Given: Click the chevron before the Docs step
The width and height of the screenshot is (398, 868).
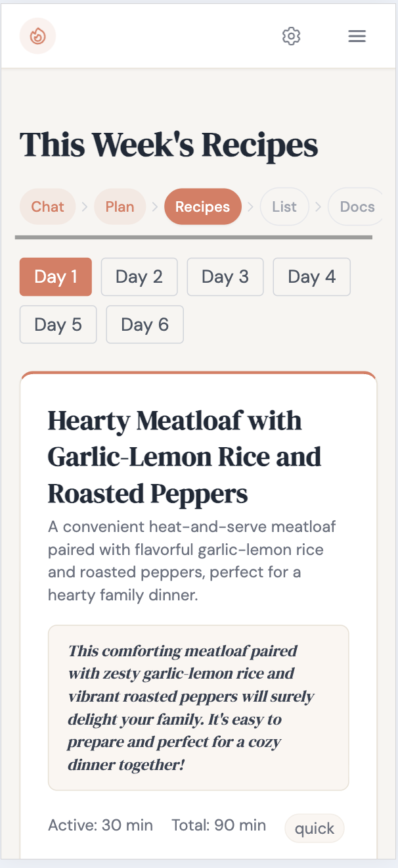Looking at the screenshot, I should 318,206.
